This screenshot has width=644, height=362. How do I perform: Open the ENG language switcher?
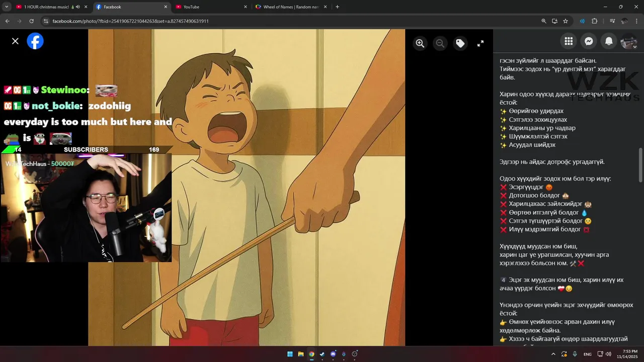[x=587, y=354]
